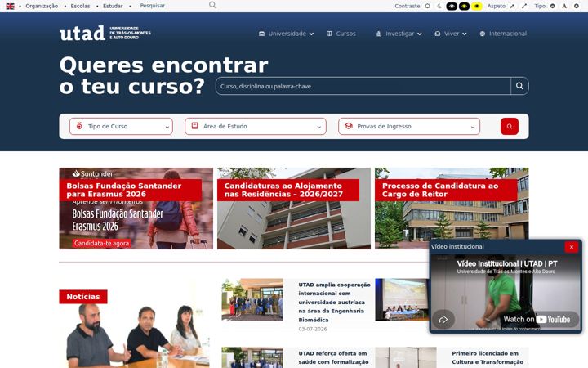Open Bolsas Fundação Santander Erasmus 2026 card

[x=136, y=209]
